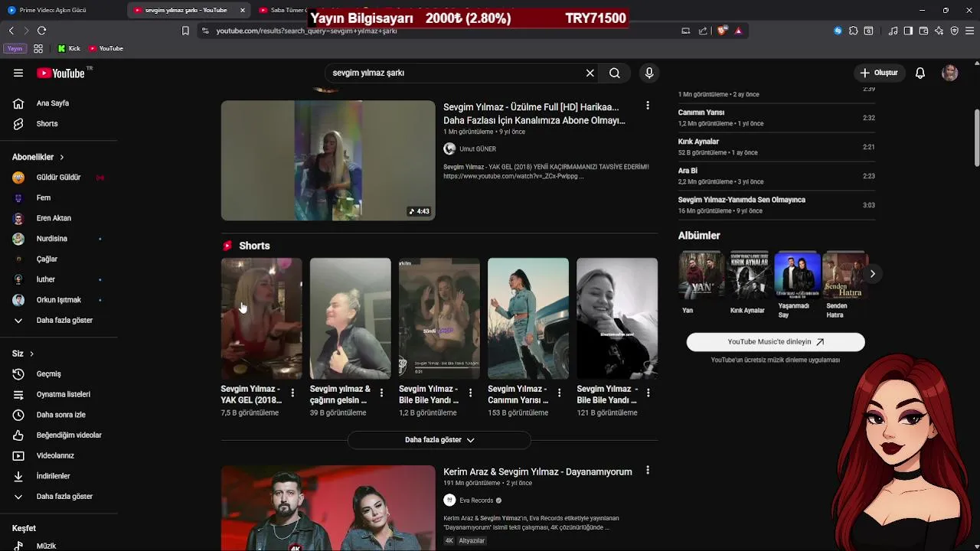
Task: Toggle the browser sidebar panel icon
Action: click(x=908, y=31)
